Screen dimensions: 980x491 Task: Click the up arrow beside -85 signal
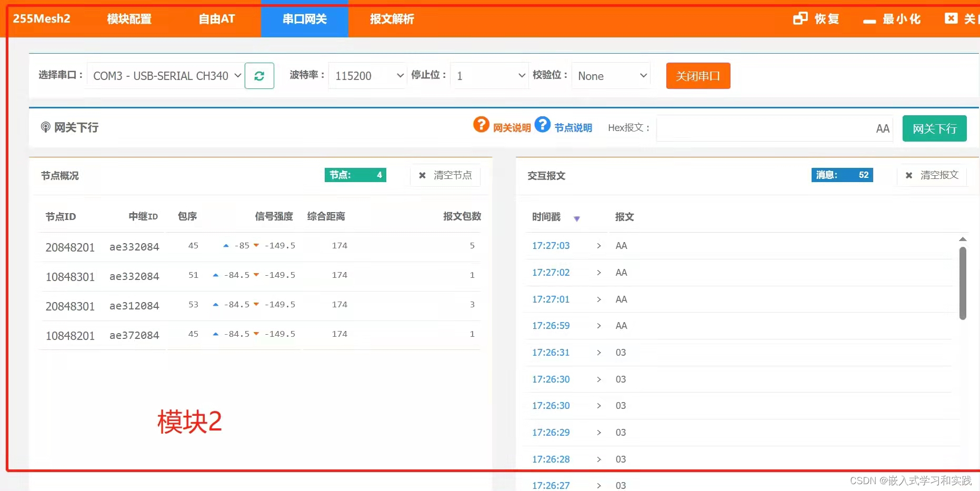(x=226, y=246)
